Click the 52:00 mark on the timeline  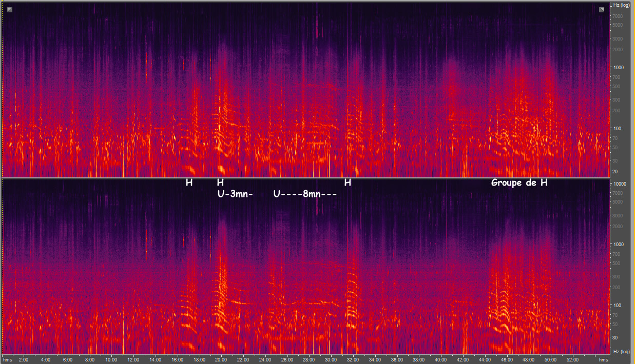tap(573, 359)
